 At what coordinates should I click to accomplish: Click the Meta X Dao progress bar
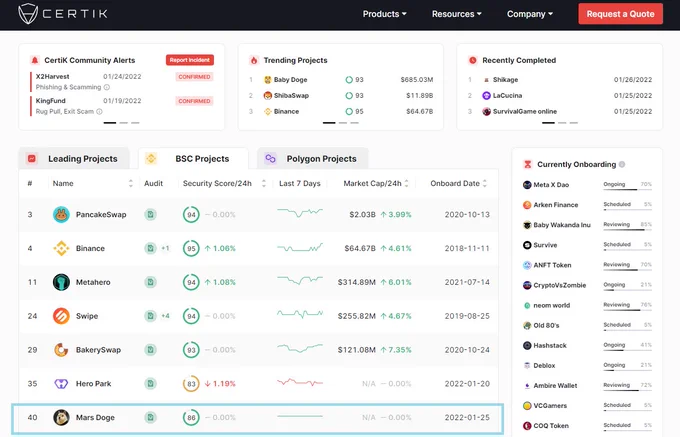pos(628,189)
